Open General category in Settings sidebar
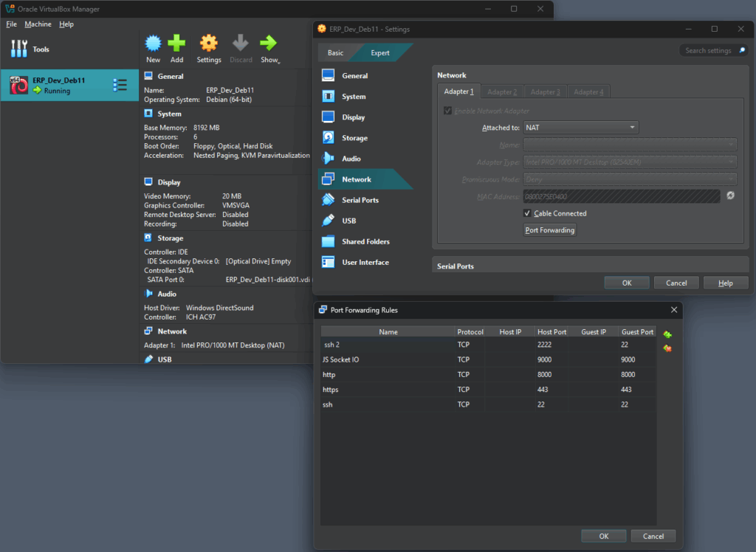This screenshot has width=756, height=552. tap(355, 76)
